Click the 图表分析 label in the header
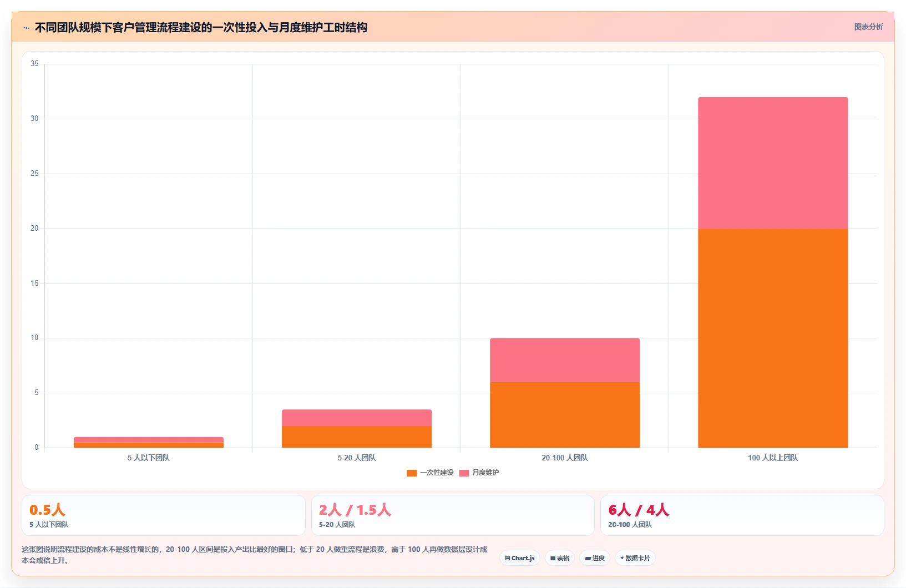906x588 pixels. coord(868,27)
